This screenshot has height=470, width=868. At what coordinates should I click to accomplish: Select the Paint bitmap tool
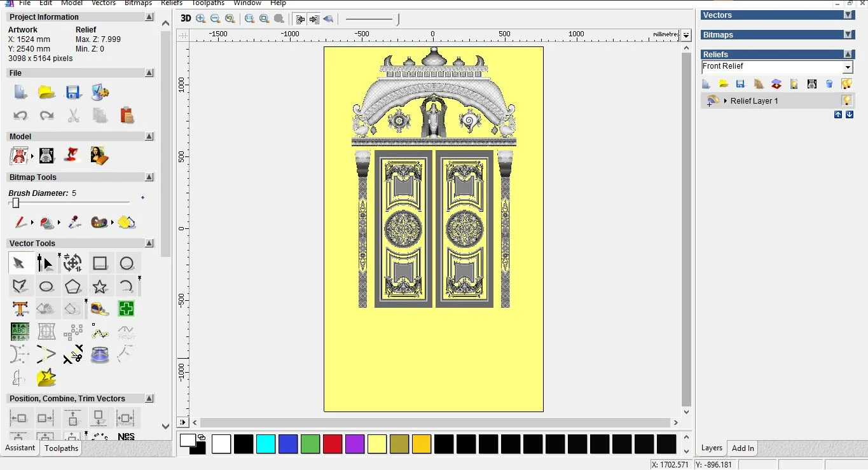(20, 223)
